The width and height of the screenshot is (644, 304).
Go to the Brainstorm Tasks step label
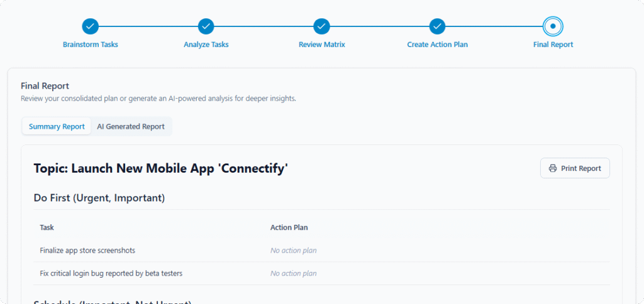(x=91, y=45)
